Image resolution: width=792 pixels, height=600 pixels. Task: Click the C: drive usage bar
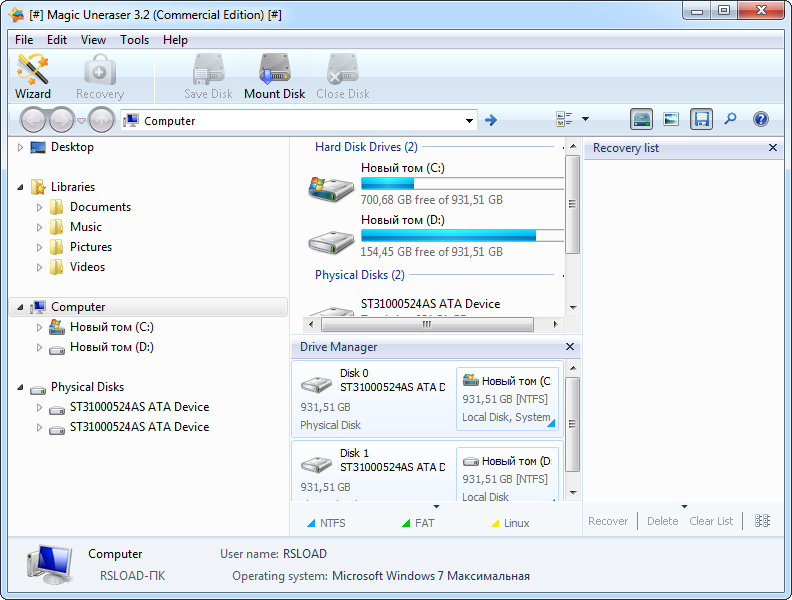coord(462,183)
